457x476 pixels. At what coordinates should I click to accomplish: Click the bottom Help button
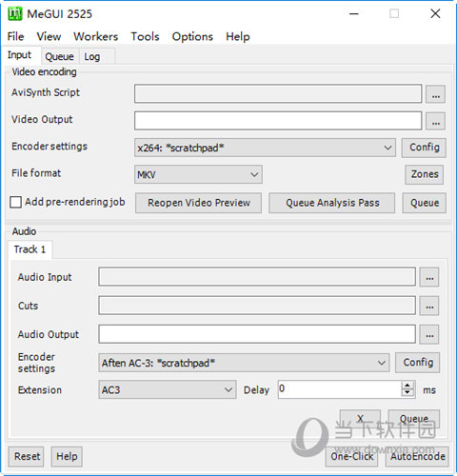pos(67,457)
